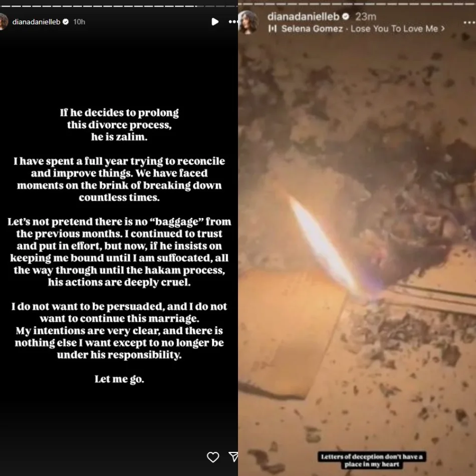Open the Lose You To Love Me song link
This screenshot has height=476, width=476.
pyautogui.click(x=394, y=29)
